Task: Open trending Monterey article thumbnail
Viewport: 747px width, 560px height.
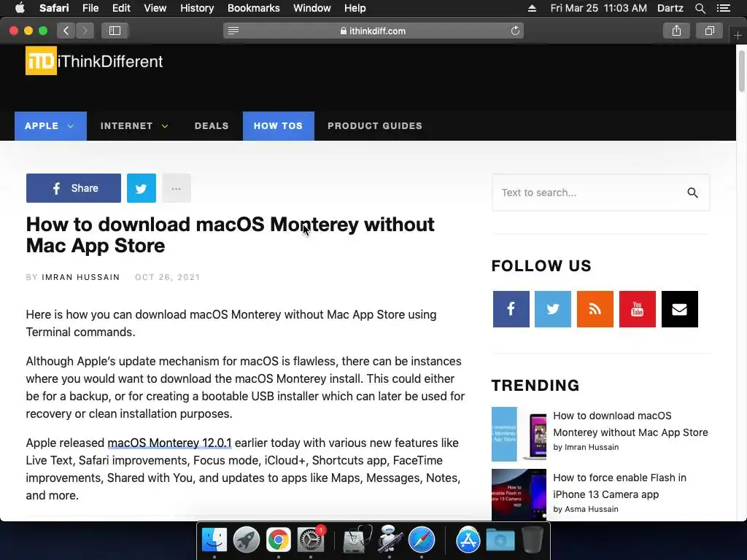Action: (x=519, y=434)
